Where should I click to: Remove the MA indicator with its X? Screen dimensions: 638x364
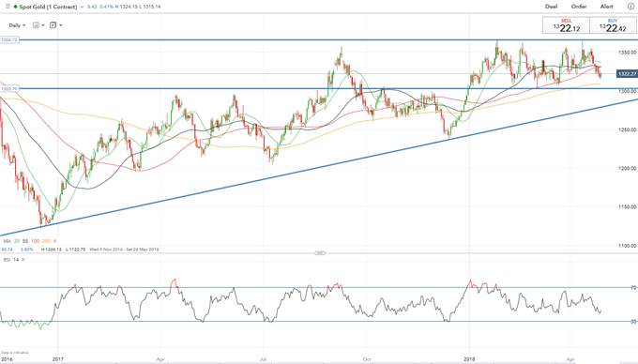coord(55,241)
